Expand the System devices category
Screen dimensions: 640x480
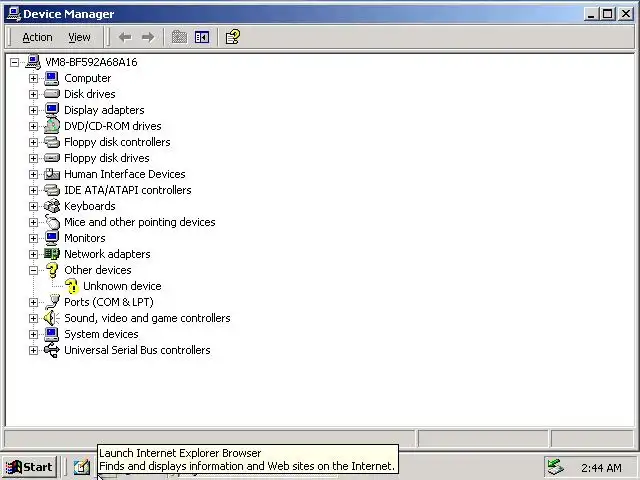[33, 334]
